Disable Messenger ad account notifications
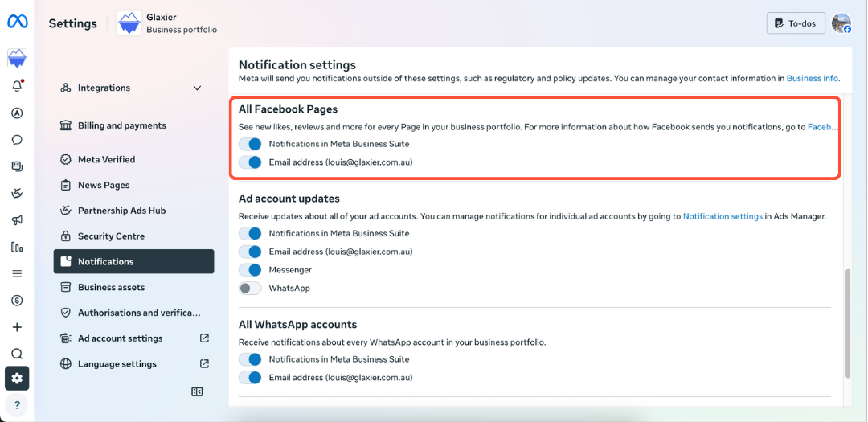868x422 pixels. tap(250, 270)
